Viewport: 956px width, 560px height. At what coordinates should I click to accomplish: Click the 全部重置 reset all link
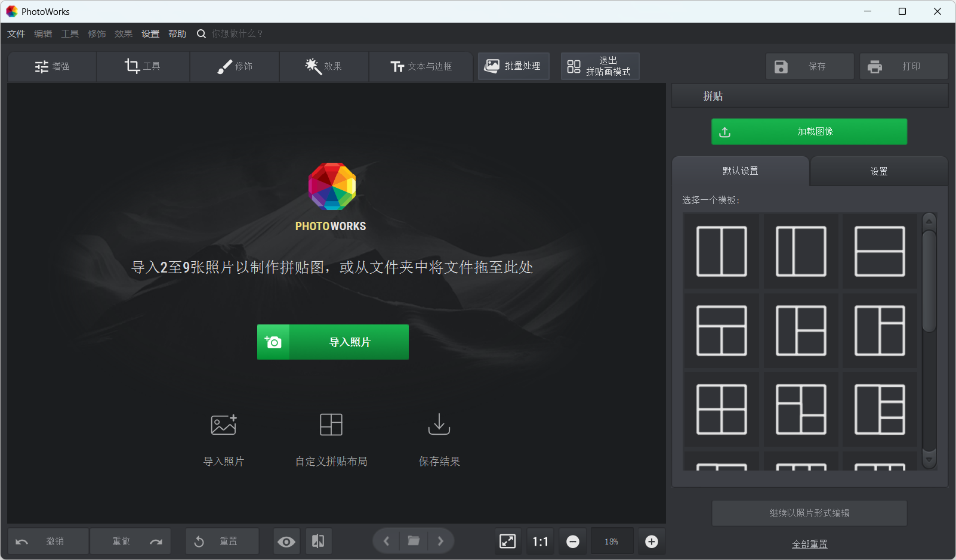(x=810, y=544)
